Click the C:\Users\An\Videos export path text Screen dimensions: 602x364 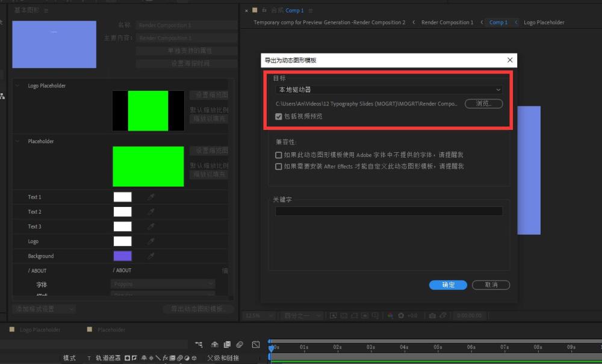(x=367, y=104)
